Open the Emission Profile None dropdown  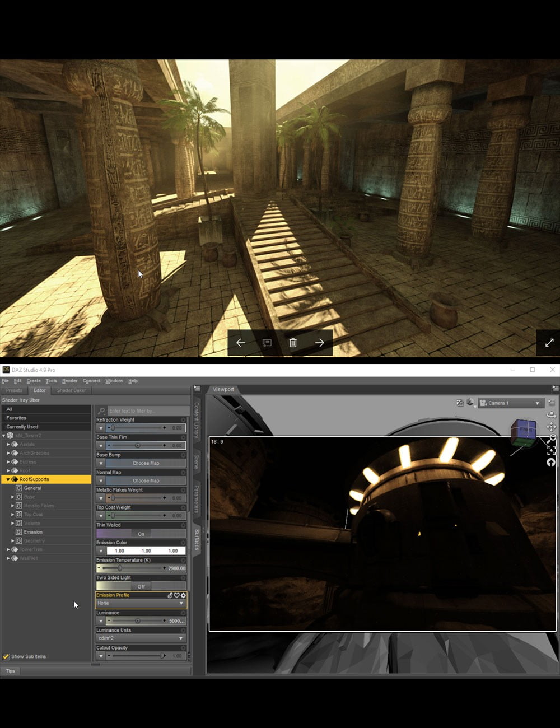pos(141,603)
